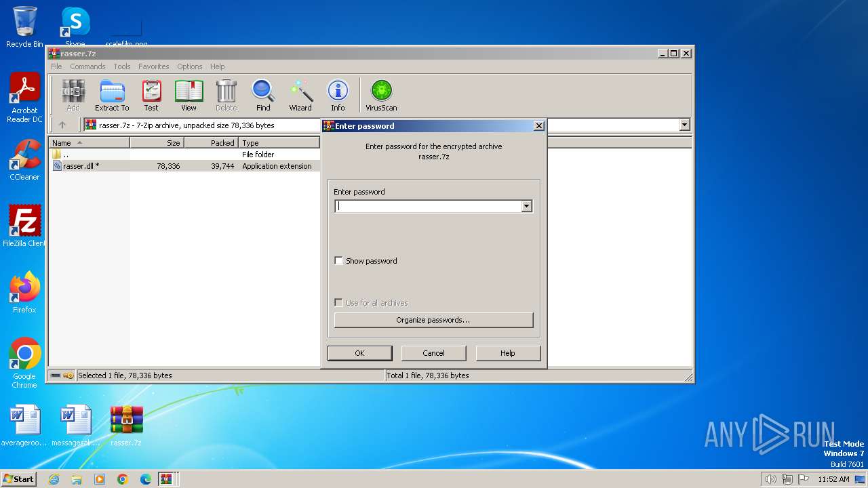Click WinRAR taskbar button
Screen dimensions: 868x488
tap(166, 479)
